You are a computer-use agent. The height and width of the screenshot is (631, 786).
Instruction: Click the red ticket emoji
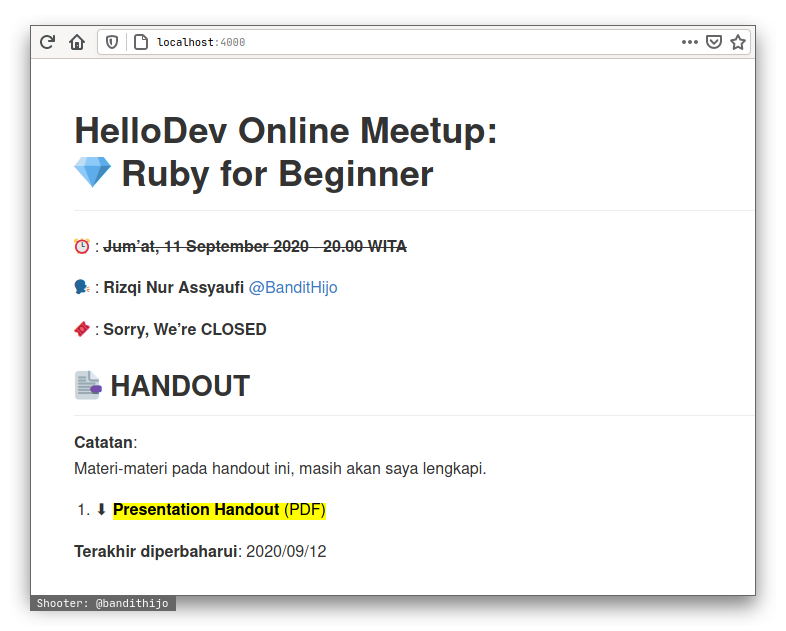click(x=82, y=329)
